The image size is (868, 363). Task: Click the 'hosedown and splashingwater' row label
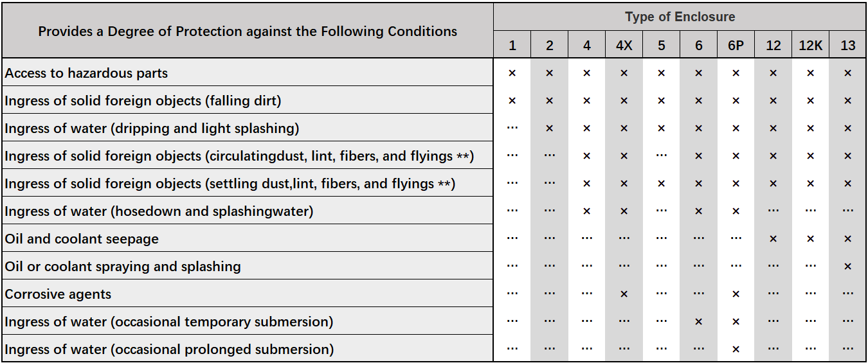coord(159,211)
